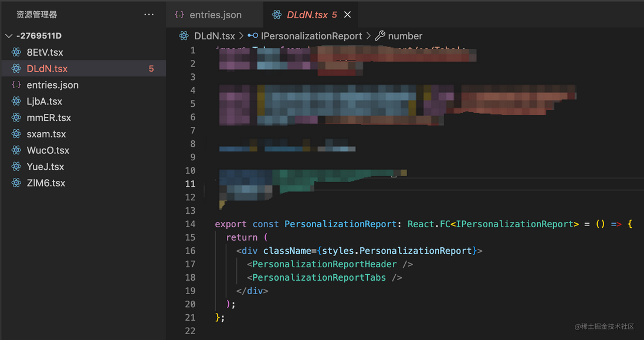
Task: Click React.FC type on line 14
Action: pyautogui.click(x=429, y=224)
